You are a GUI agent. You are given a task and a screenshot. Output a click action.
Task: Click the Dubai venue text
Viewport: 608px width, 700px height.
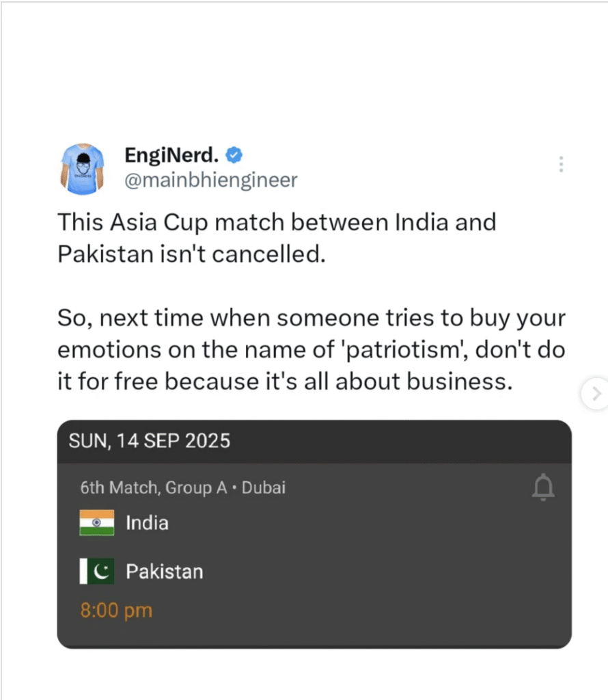pos(264,487)
